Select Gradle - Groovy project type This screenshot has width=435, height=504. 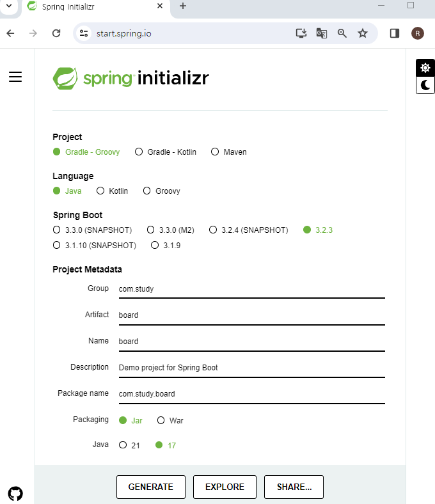pos(86,152)
